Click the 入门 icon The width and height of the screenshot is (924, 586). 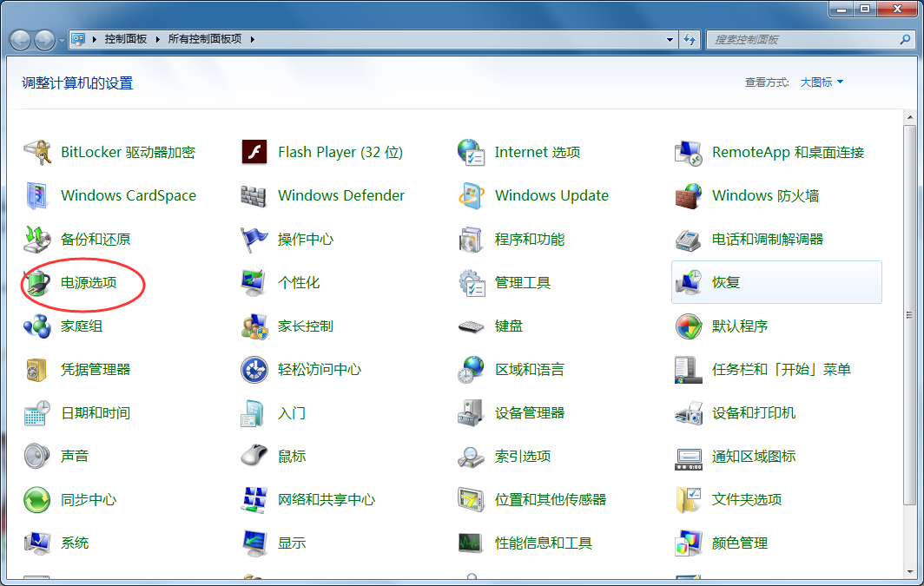[x=254, y=413]
